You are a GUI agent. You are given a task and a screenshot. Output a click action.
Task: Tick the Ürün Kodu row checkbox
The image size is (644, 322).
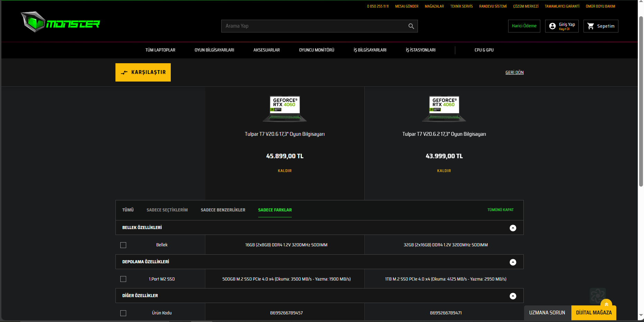click(x=123, y=313)
